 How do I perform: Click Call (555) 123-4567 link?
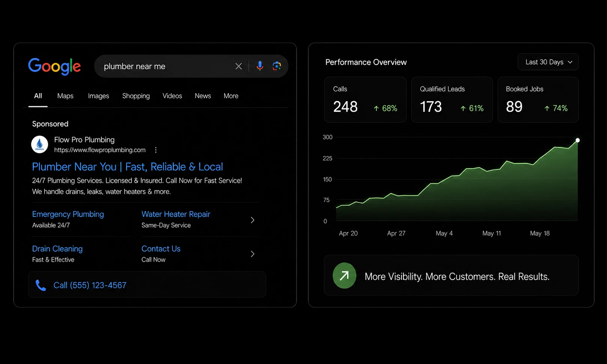click(x=90, y=285)
